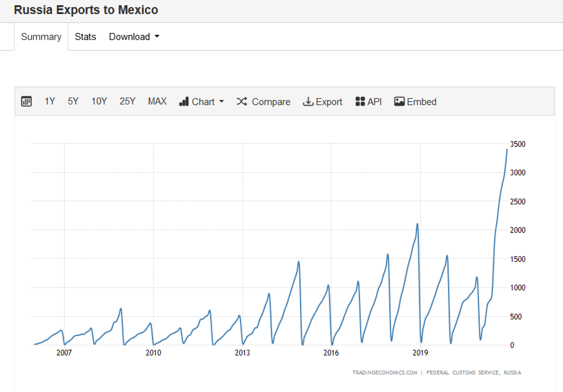This screenshot has width=563, height=392.
Task: Click the chart line's final peak near 3500
Action: coord(507,150)
